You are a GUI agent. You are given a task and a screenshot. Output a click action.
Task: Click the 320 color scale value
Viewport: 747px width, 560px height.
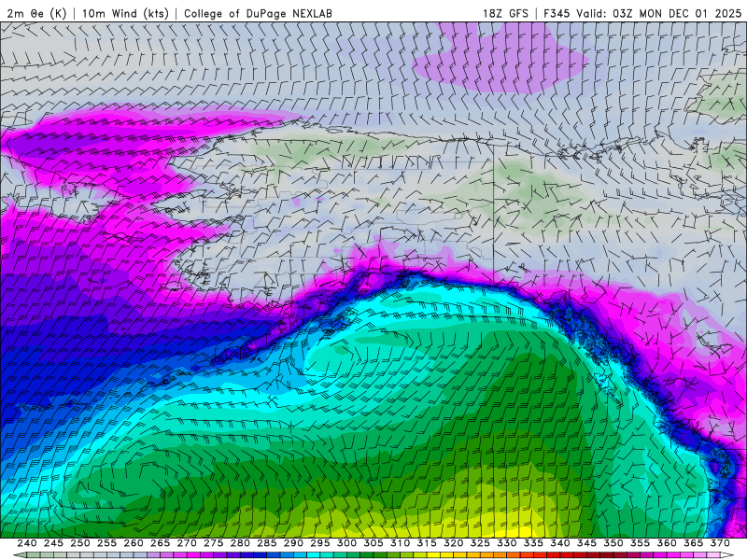454,543
